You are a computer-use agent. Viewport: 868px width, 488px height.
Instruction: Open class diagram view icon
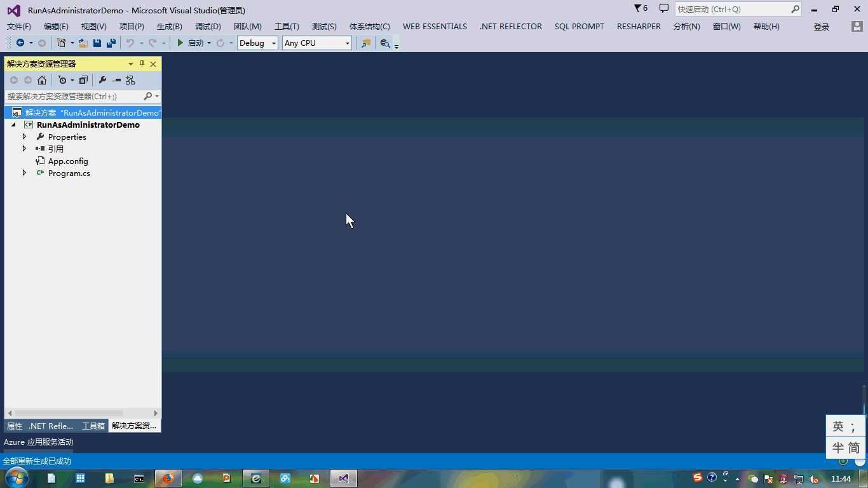(x=130, y=80)
